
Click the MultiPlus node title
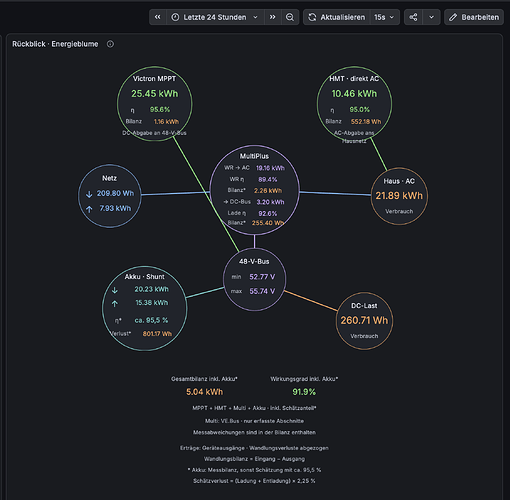point(254,156)
